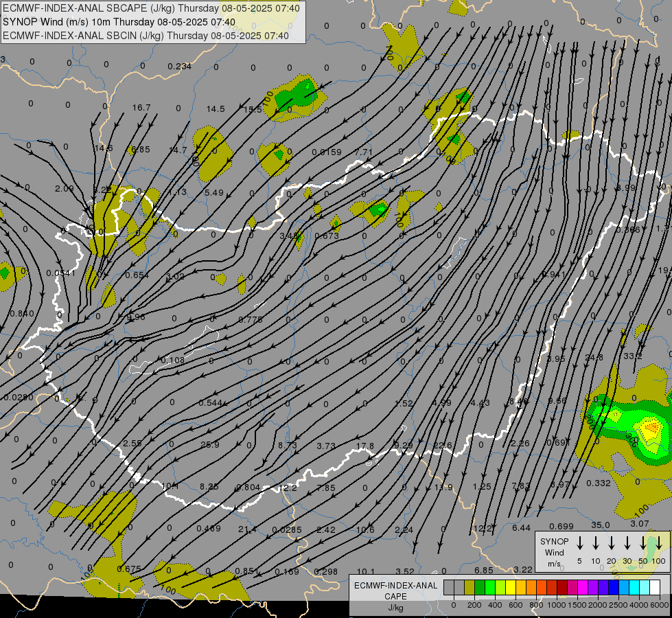This screenshot has height=618, width=672.
Task: Click the 5.49 value on the map
Action: 214,192
